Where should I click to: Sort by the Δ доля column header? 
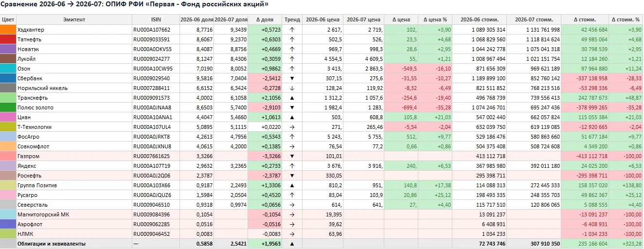coord(265,19)
